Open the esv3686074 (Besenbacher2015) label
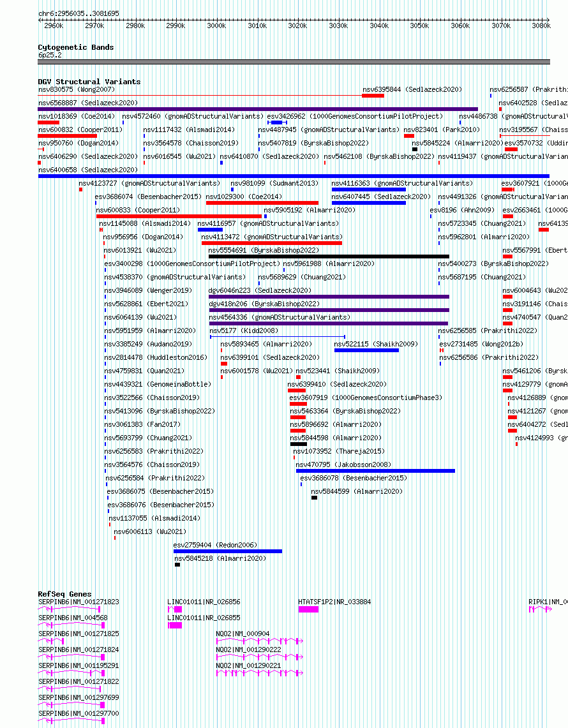568x728 pixels. (x=148, y=197)
